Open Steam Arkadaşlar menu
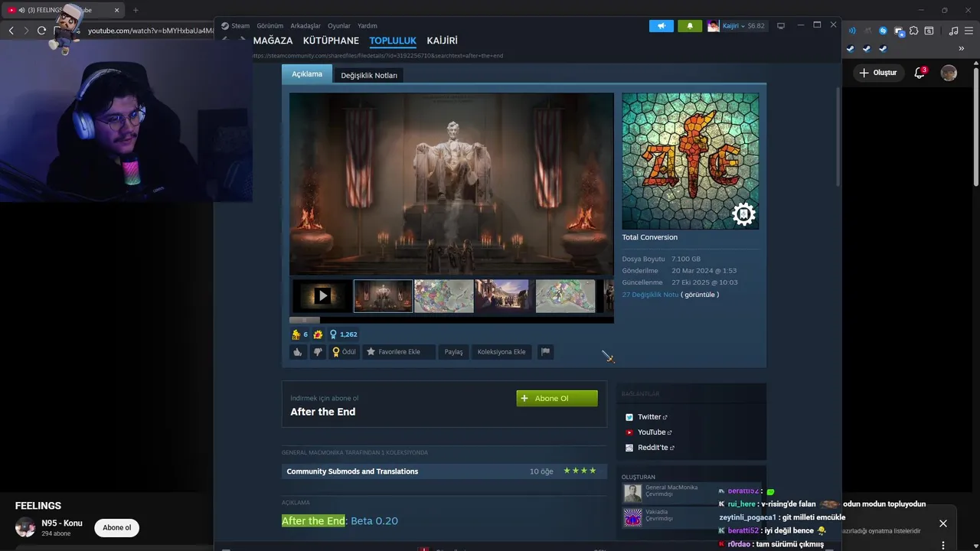 305,25
